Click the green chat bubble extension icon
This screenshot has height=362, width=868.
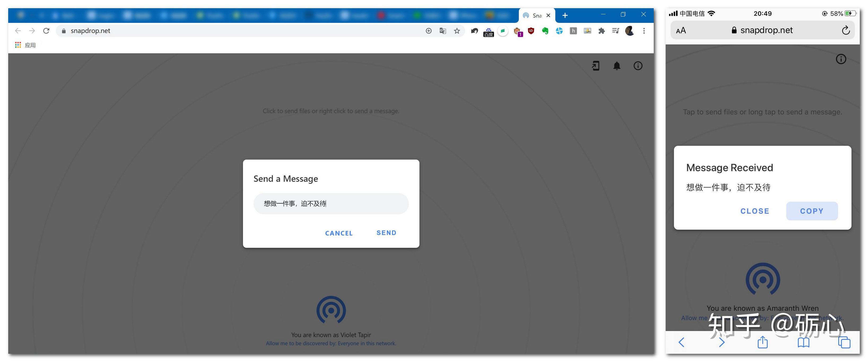click(x=503, y=31)
